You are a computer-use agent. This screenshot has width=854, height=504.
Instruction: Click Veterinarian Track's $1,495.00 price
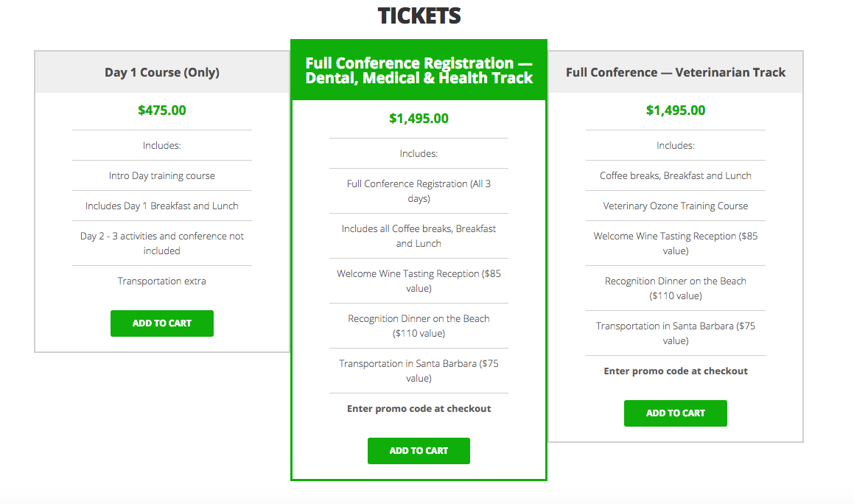pyautogui.click(x=676, y=111)
